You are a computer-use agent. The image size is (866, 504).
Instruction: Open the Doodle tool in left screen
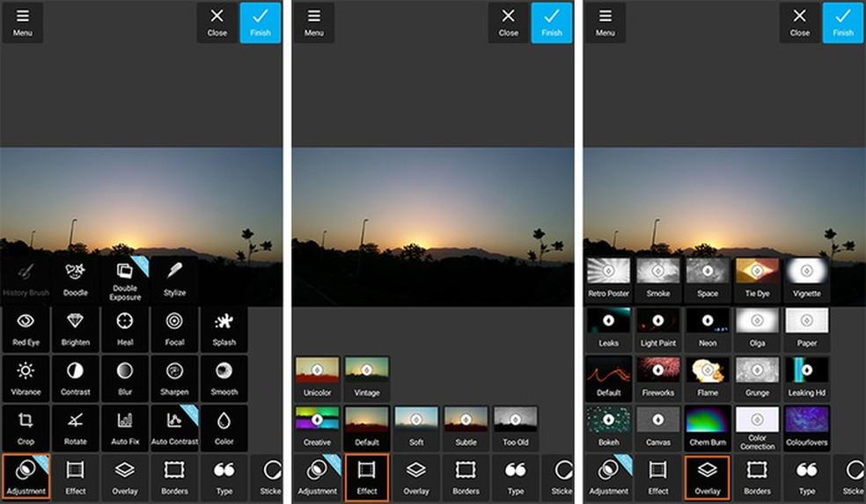pyautogui.click(x=75, y=281)
